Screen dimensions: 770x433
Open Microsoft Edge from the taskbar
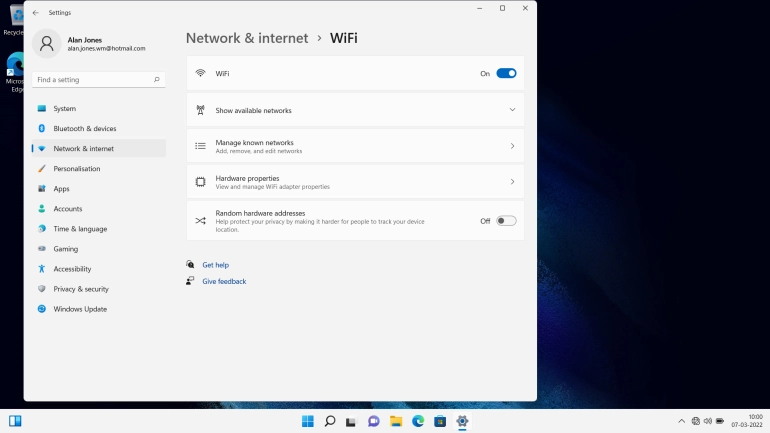[x=418, y=421]
